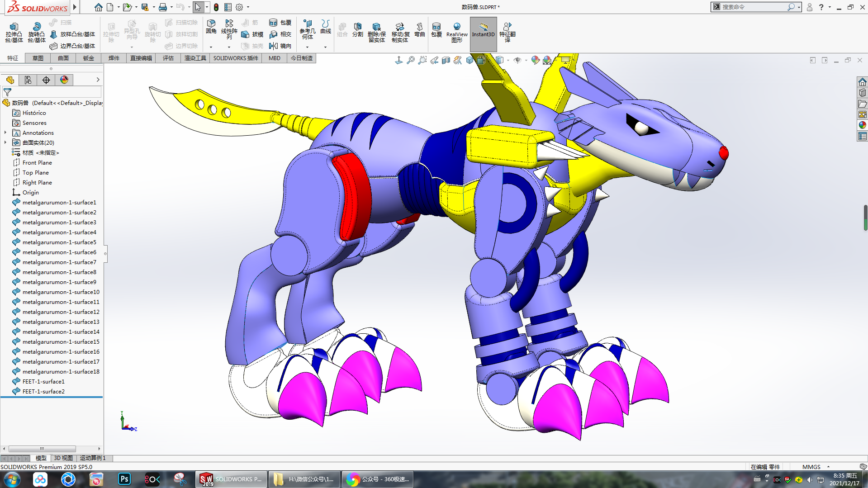The height and width of the screenshot is (488, 868).
Task: Open the SOLIDWORKS Resources home icon in task pane
Action: point(863,82)
